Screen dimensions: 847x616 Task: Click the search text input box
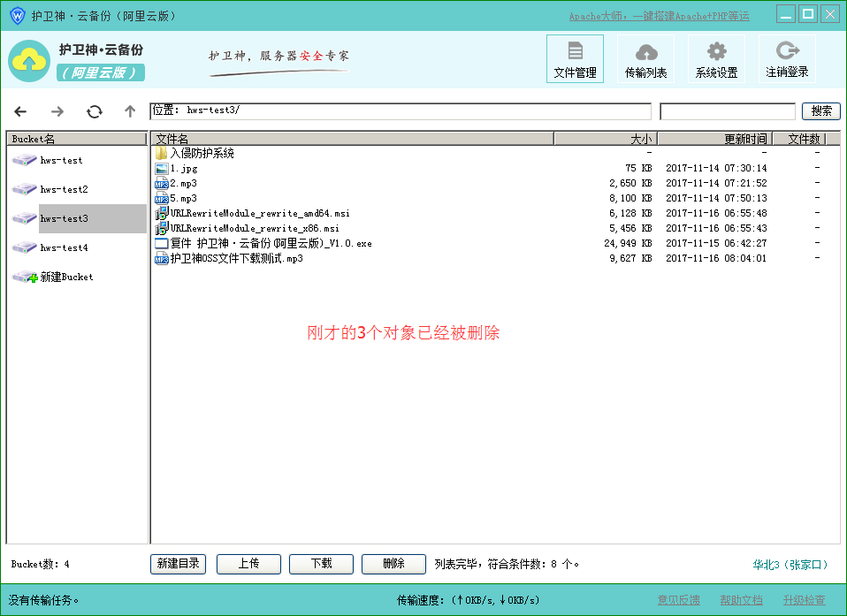click(727, 111)
